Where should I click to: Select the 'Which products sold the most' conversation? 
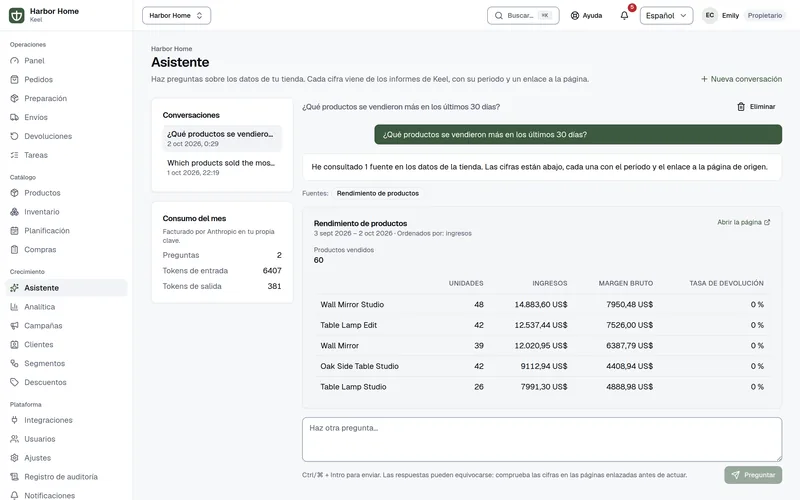point(222,167)
